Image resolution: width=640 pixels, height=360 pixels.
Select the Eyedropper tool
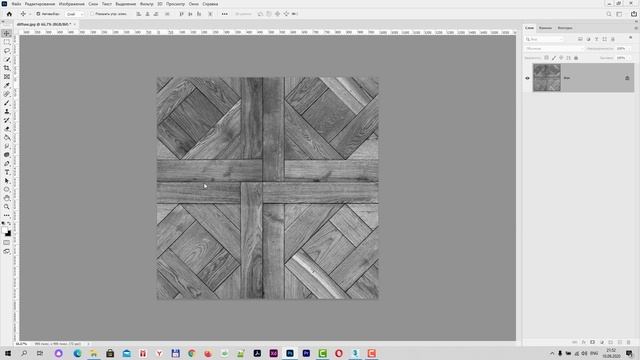pyautogui.click(x=7, y=85)
